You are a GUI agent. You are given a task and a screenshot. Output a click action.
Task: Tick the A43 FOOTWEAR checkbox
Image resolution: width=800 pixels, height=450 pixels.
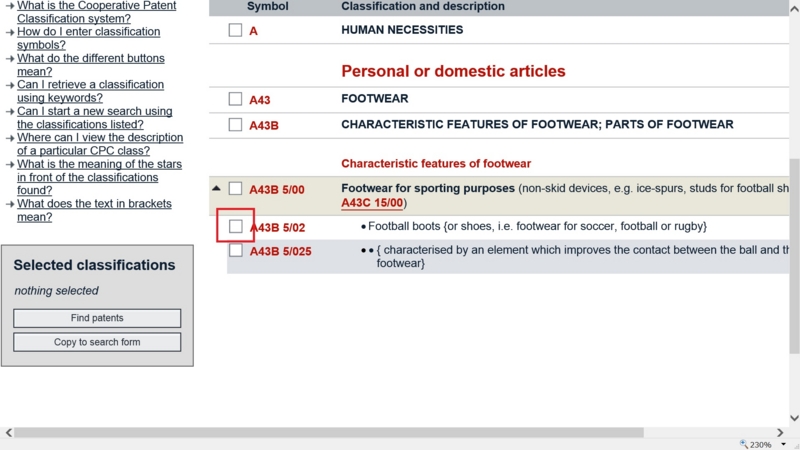tap(235, 98)
